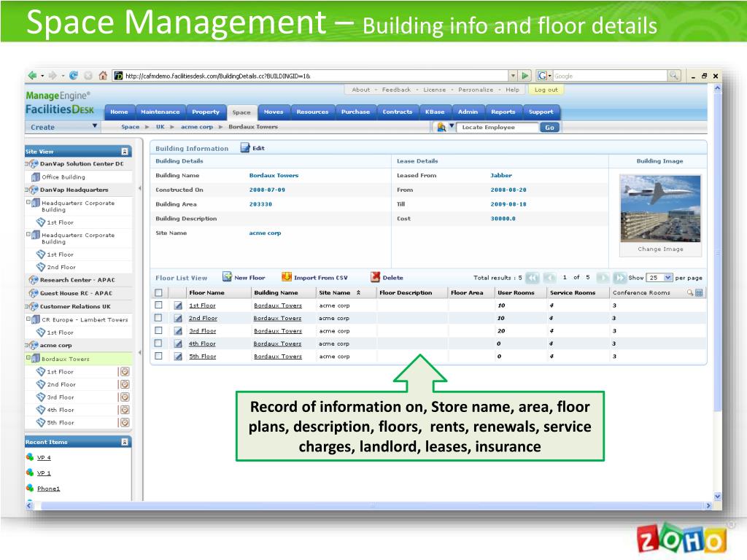This screenshot has width=747, height=560.
Task: Click the New Floor icon
Action: click(x=228, y=276)
